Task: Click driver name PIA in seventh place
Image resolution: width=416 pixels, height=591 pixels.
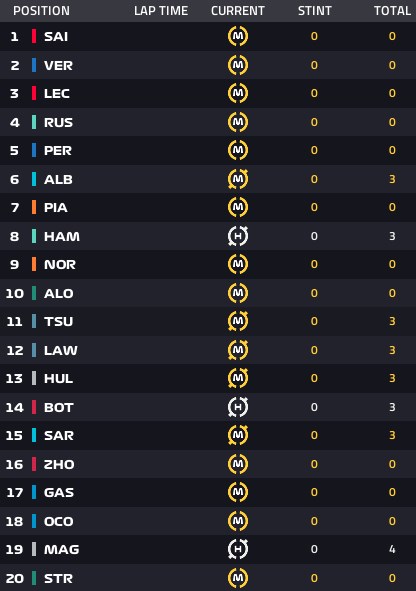Action: (56, 207)
